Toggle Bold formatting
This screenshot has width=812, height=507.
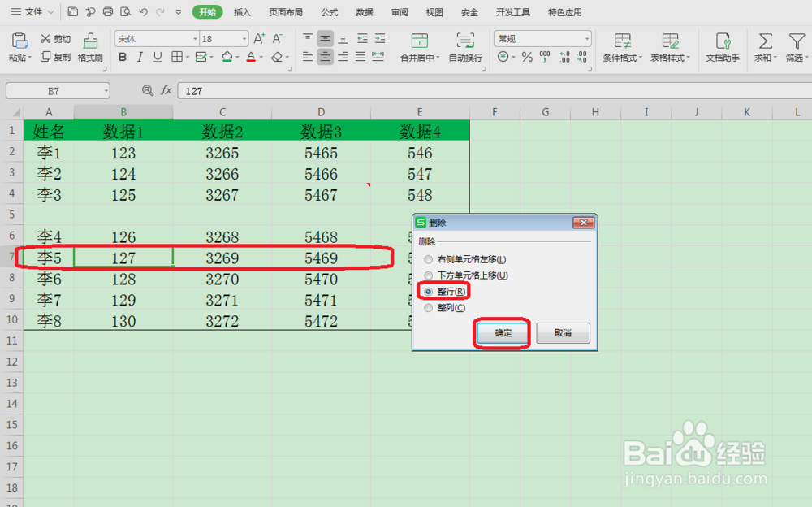point(123,57)
